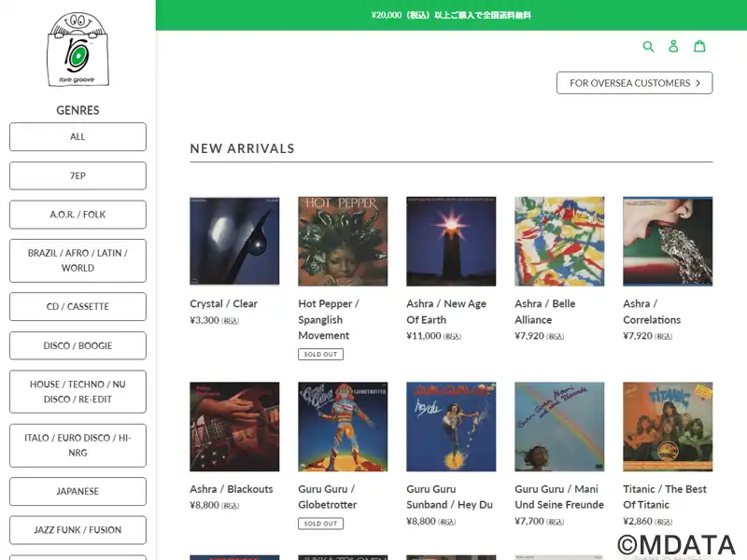Click Ashra / Correlations title
The image size is (747, 560).
(652, 312)
